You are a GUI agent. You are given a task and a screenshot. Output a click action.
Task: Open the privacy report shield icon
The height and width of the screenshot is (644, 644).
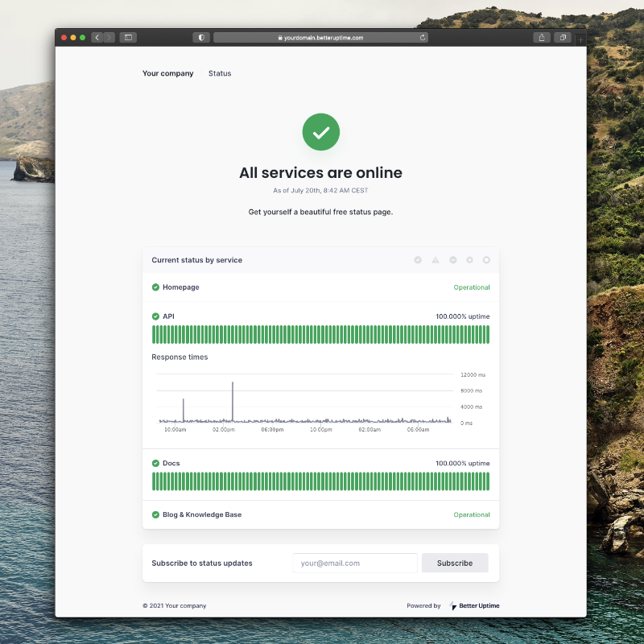[x=201, y=37]
